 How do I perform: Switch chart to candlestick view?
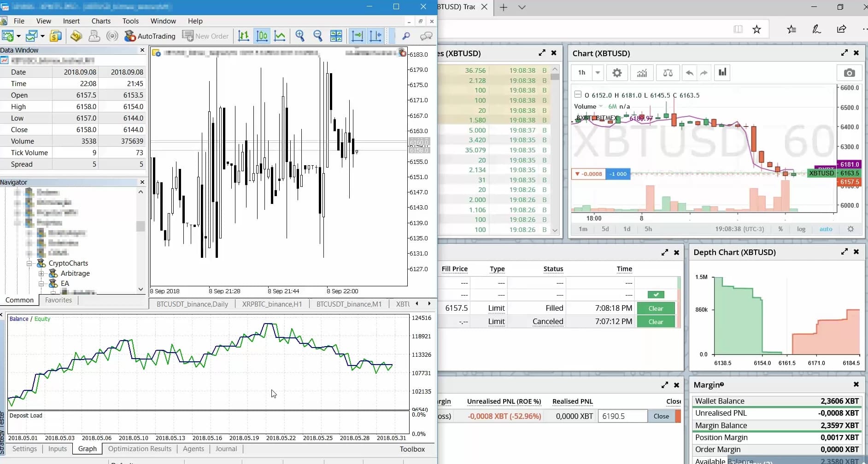tap(262, 36)
